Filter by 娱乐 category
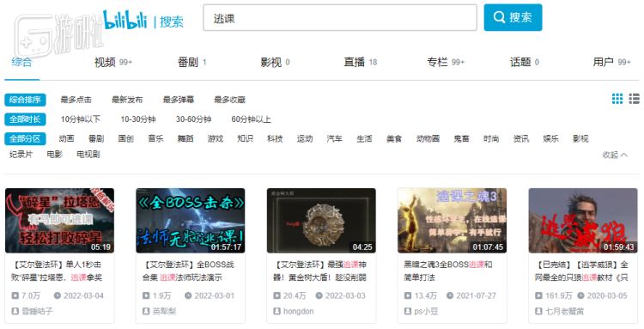 550,139
